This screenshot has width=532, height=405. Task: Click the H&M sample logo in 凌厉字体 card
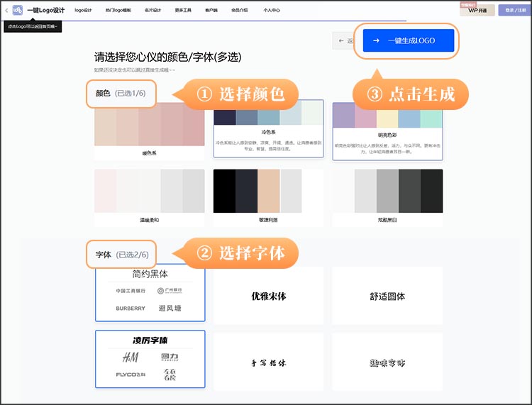click(131, 357)
